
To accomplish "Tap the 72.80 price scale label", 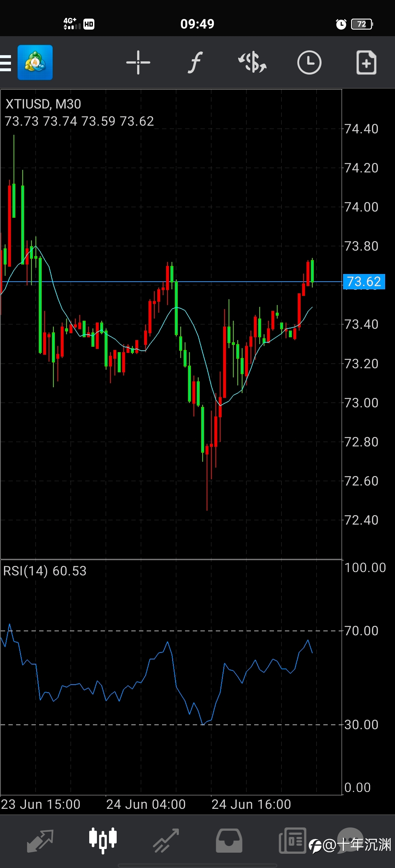I will pyautogui.click(x=361, y=442).
